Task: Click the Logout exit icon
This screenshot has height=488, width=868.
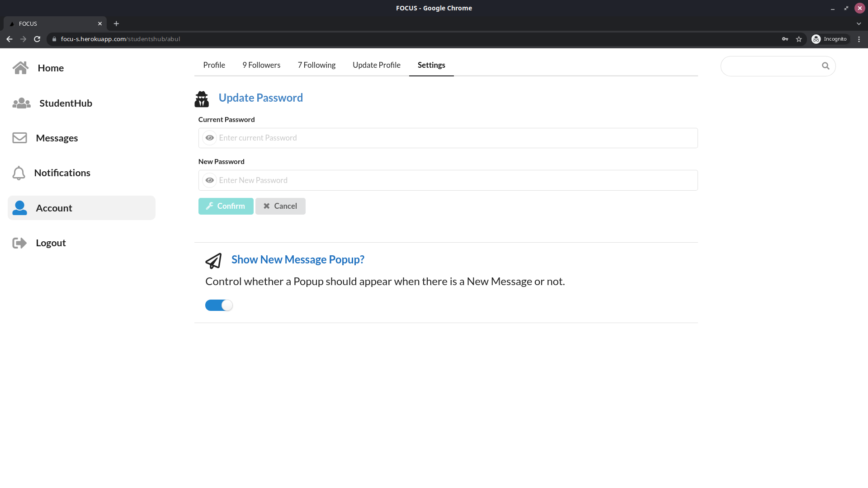Action: [19, 243]
